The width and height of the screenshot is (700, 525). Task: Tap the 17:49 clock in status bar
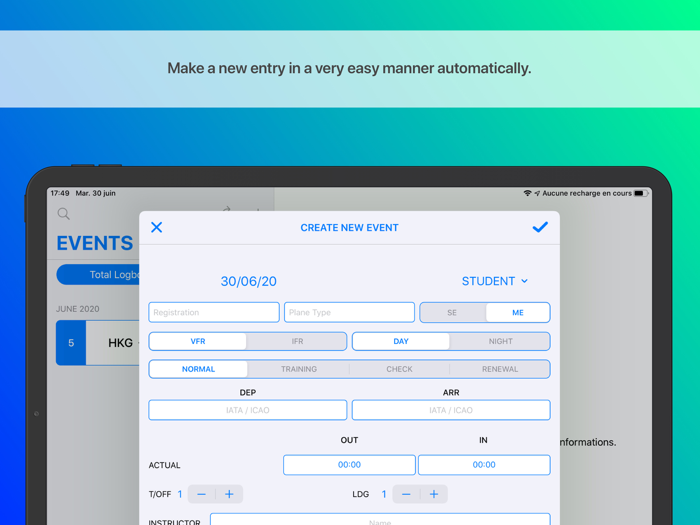[x=60, y=193]
